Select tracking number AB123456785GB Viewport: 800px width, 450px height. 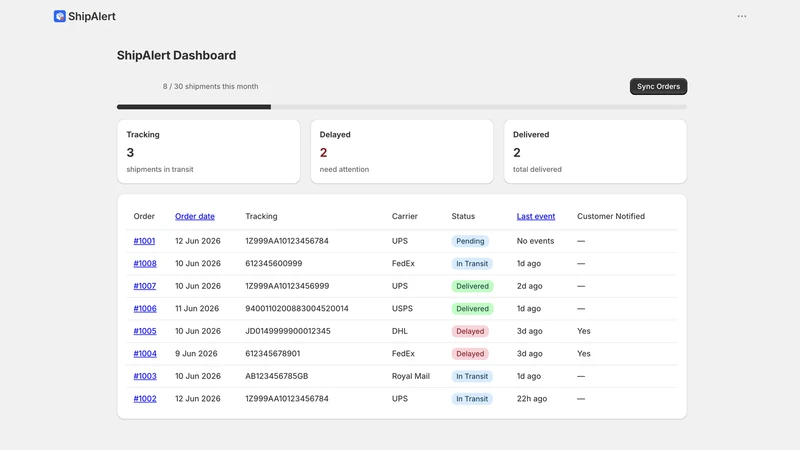tap(277, 376)
